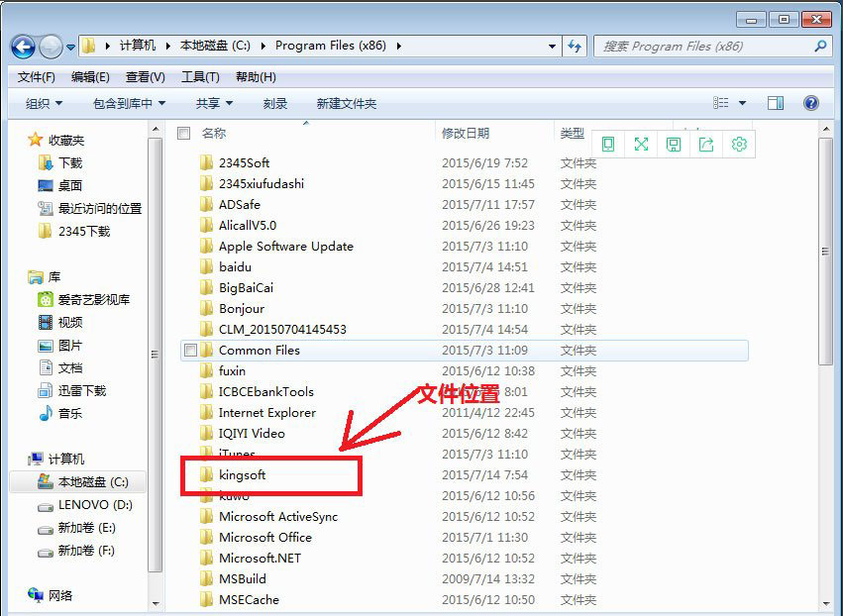The height and width of the screenshot is (616, 843).
Task: Open the 查看(V) menu
Action: (x=146, y=77)
